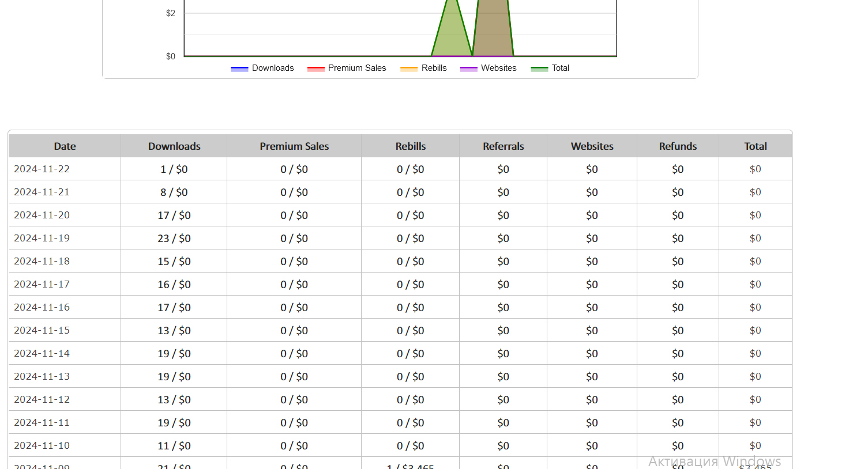Image resolution: width=868 pixels, height=469 pixels.
Task: Click downloads value for 2024-11-20 row
Action: [174, 215]
